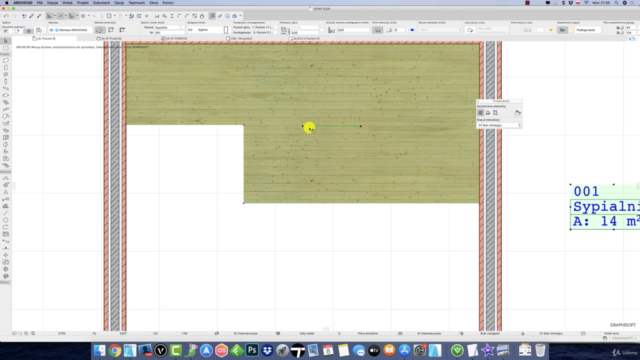Click the rotated rectangle construction method icon

pos(122,30)
